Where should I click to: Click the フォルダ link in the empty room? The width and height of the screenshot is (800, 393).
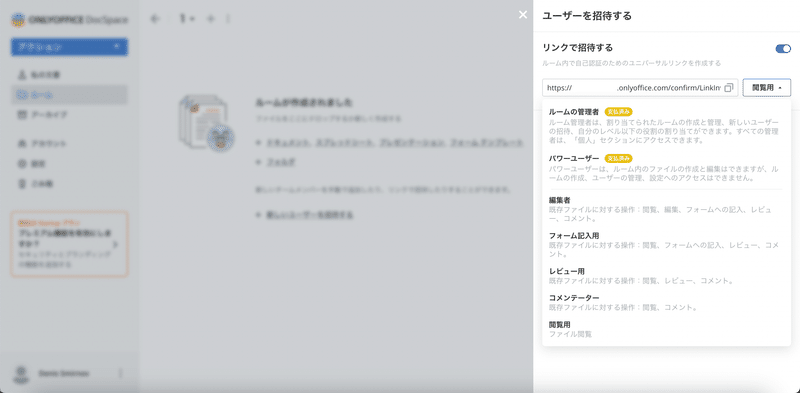coord(281,162)
